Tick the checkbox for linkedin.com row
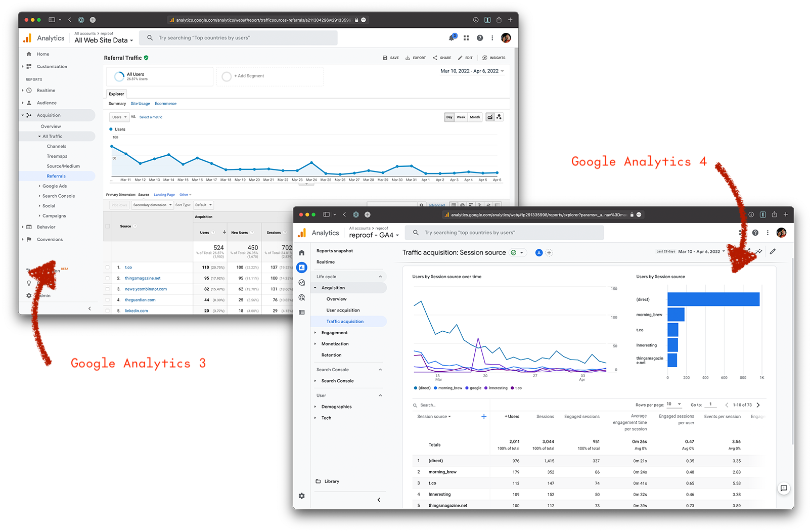 point(107,311)
